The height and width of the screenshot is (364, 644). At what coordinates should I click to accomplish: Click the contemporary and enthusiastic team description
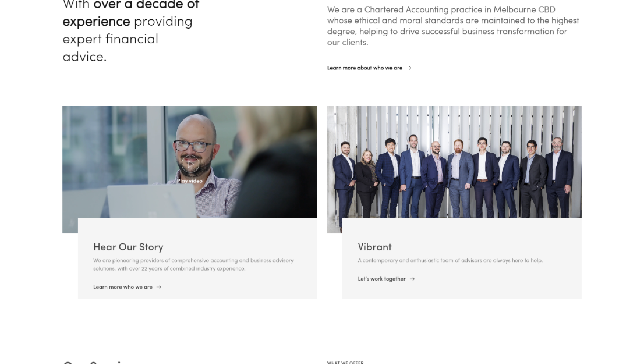(450, 261)
